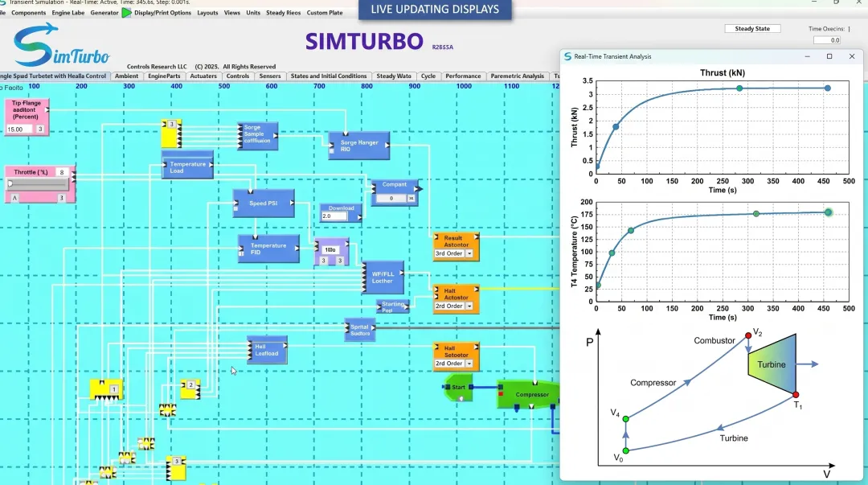Switch to States and Initial Conditions tab
This screenshot has height=485, width=868.
(328, 76)
